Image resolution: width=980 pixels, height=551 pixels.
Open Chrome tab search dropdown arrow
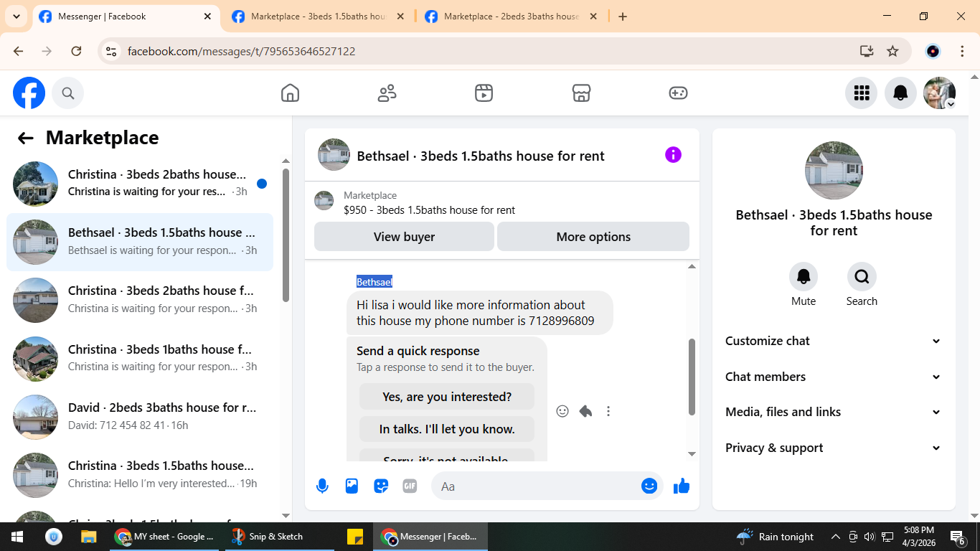(16, 17)
